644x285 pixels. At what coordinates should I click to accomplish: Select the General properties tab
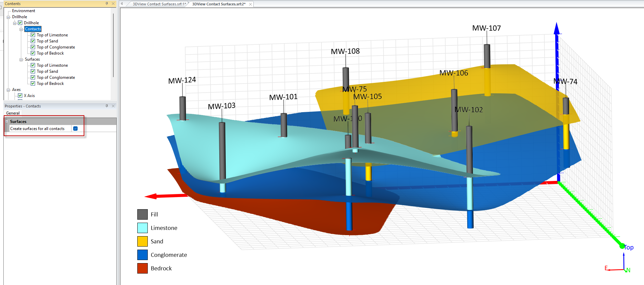(13, 113)
